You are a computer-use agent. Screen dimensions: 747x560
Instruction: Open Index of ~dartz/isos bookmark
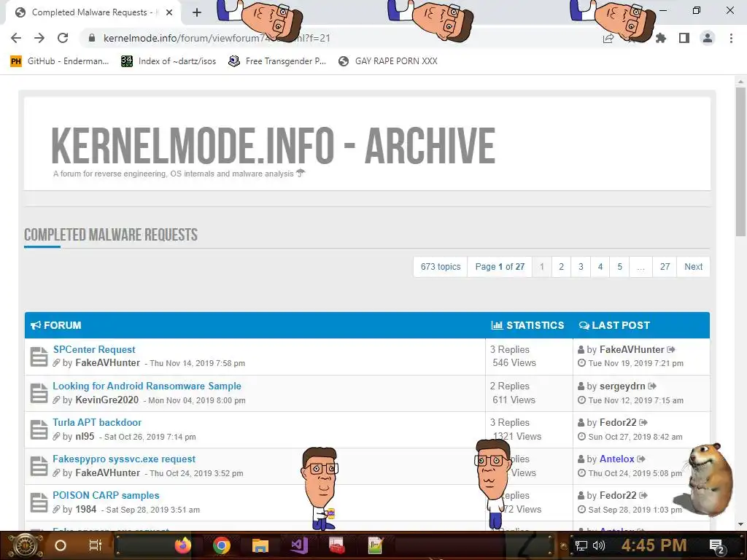(169, 61)
